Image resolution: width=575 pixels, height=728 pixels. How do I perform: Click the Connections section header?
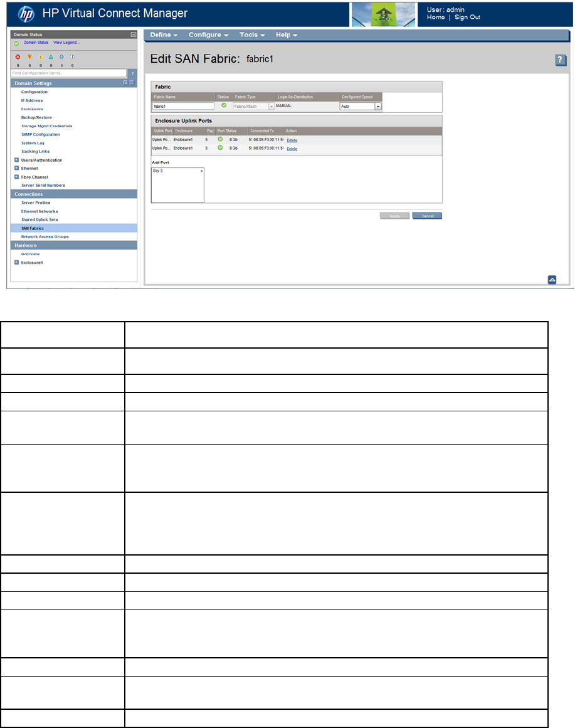click(74, 194)
